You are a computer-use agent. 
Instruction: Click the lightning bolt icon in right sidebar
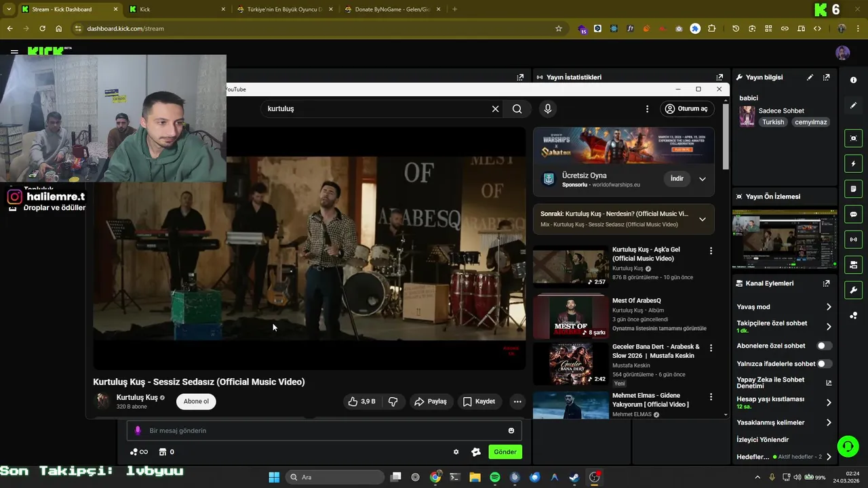tap(853, 164)
